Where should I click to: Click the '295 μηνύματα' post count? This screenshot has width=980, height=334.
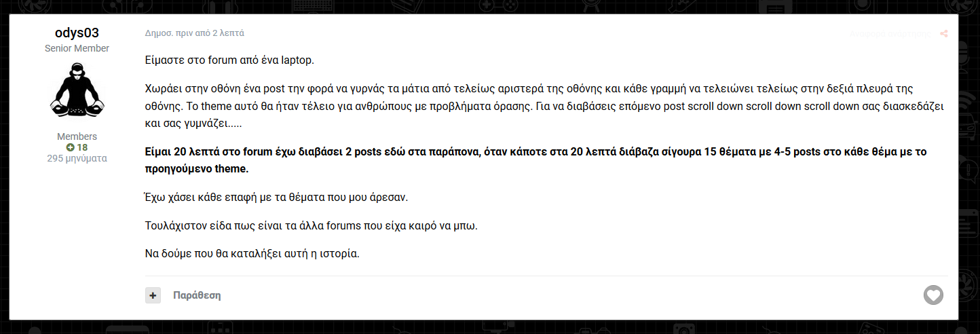click(x=77, y=158)
